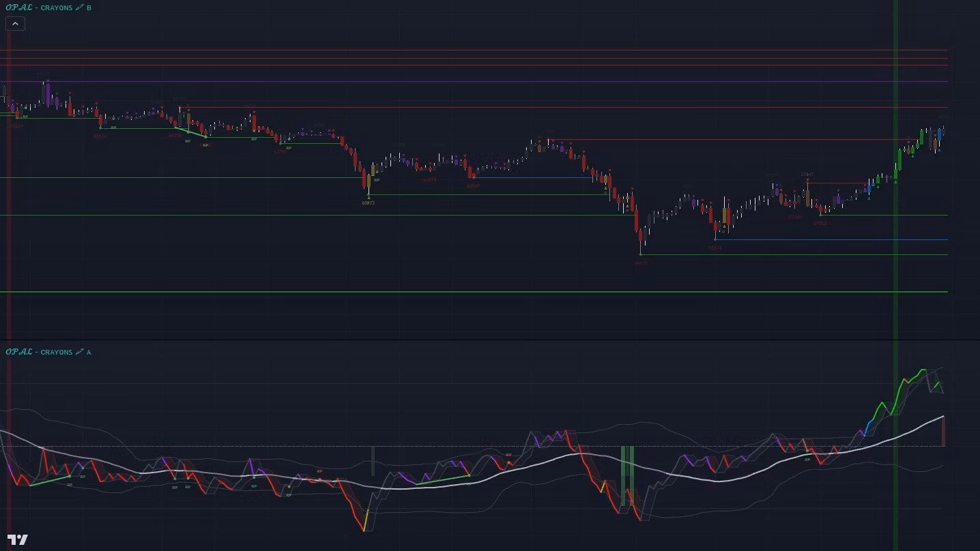Click the crayon icon in CRAYONS B title

point(80,8)
